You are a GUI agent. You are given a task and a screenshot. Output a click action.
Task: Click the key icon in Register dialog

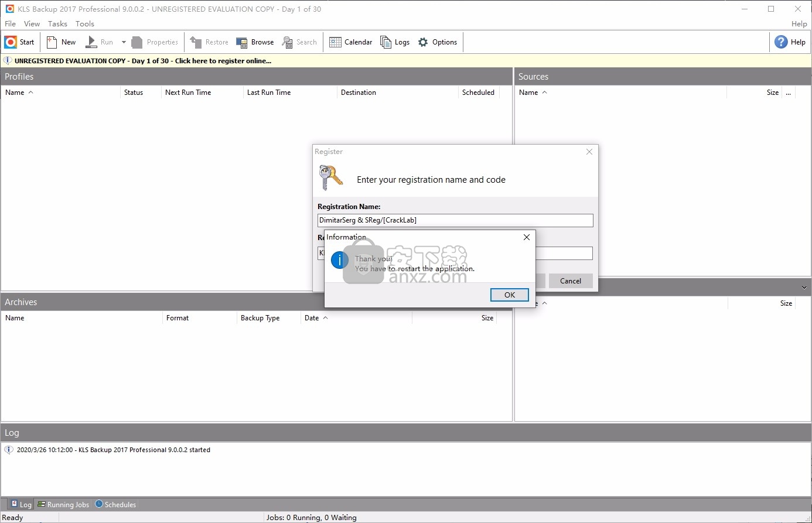[x=331, y=178]
